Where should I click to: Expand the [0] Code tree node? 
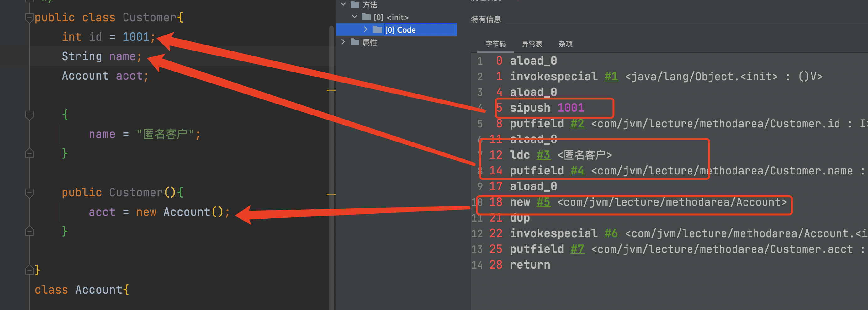click(x=366, y=29)
